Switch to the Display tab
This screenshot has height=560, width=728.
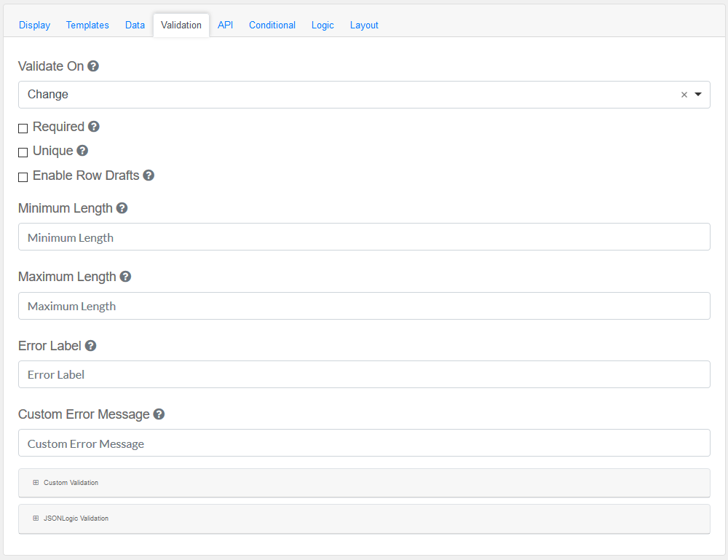(34, 25)
